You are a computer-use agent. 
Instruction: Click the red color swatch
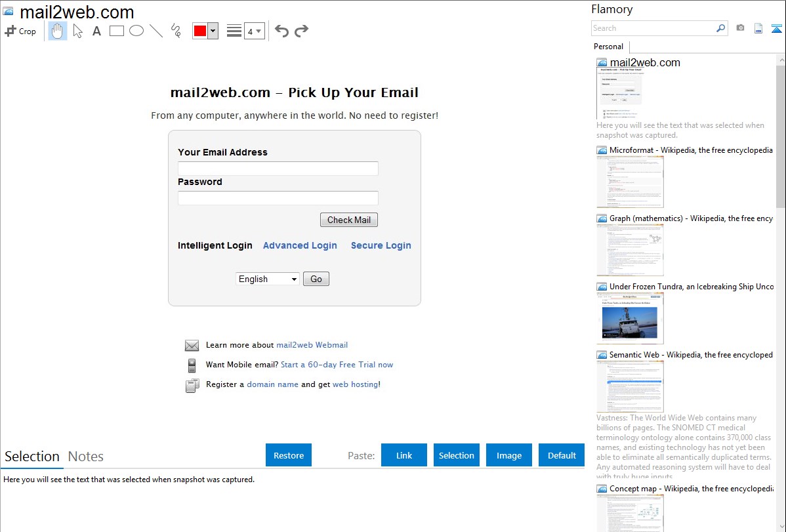coord(200,31)
